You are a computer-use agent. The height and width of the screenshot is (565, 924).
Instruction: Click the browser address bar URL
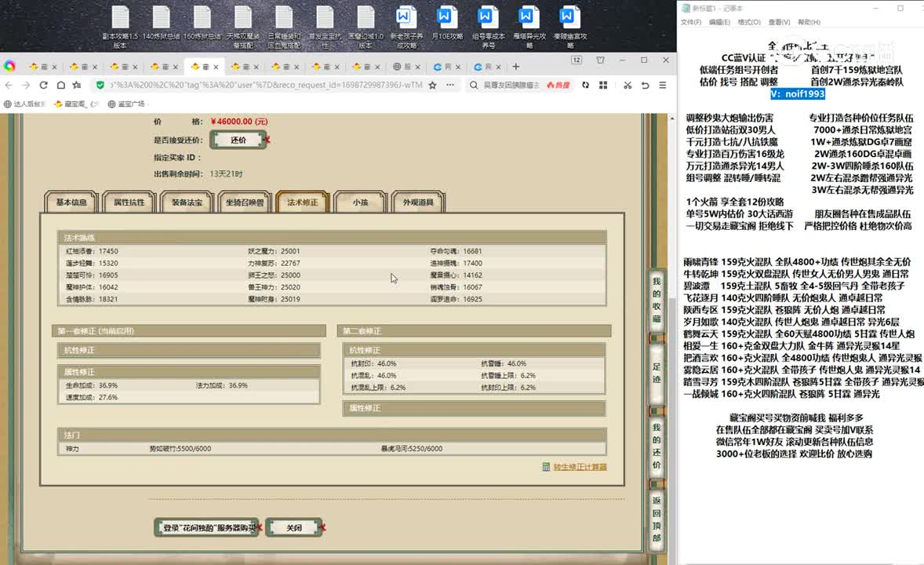tap(266, 85)
